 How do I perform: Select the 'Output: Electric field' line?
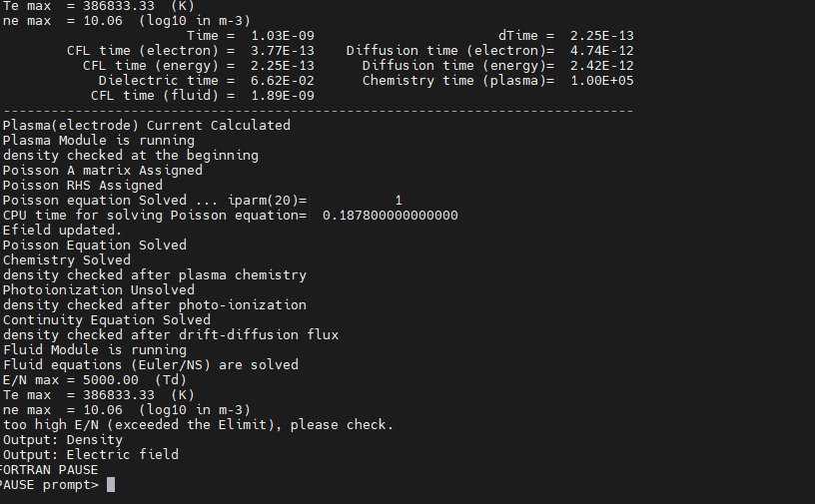coord(91,455)
